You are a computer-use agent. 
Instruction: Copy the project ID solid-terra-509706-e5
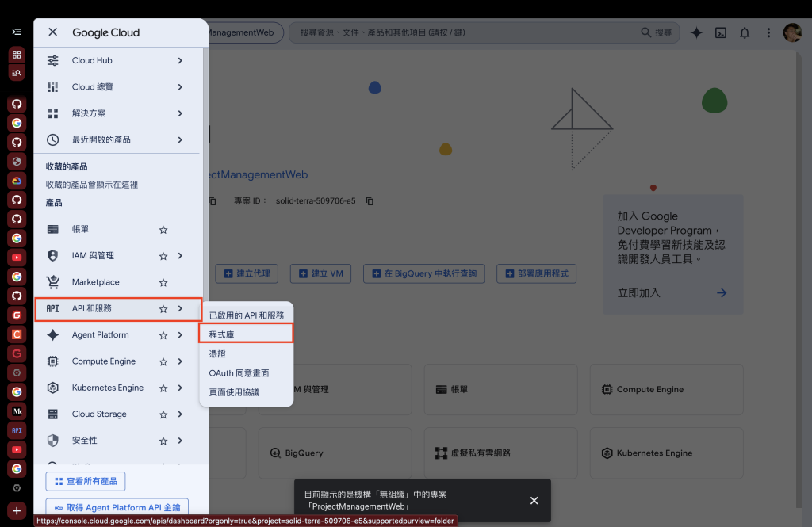[370, 200]
